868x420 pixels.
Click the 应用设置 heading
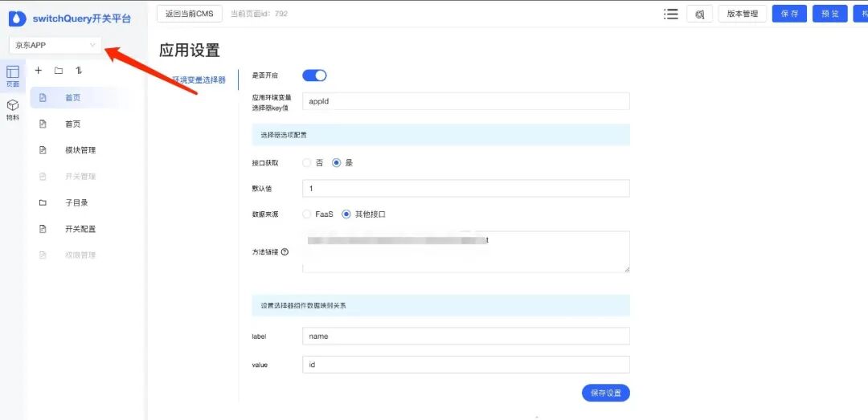click(x=190, y=51)
